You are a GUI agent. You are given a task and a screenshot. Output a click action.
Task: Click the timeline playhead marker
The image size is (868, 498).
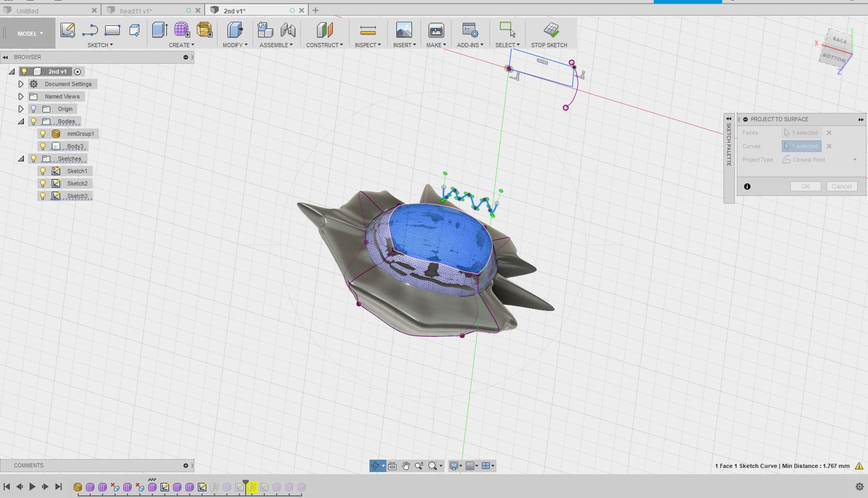click(246, 481)
